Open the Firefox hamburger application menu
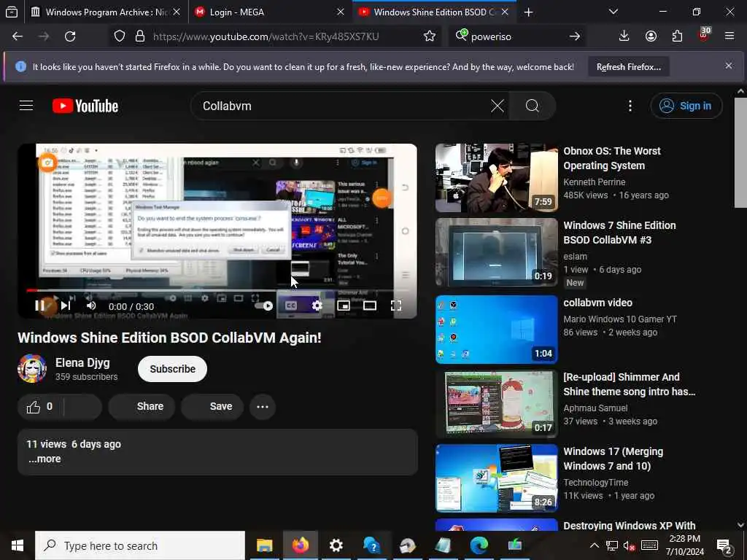The width and height of the screenshot is (747, 560). click(729, 36)
